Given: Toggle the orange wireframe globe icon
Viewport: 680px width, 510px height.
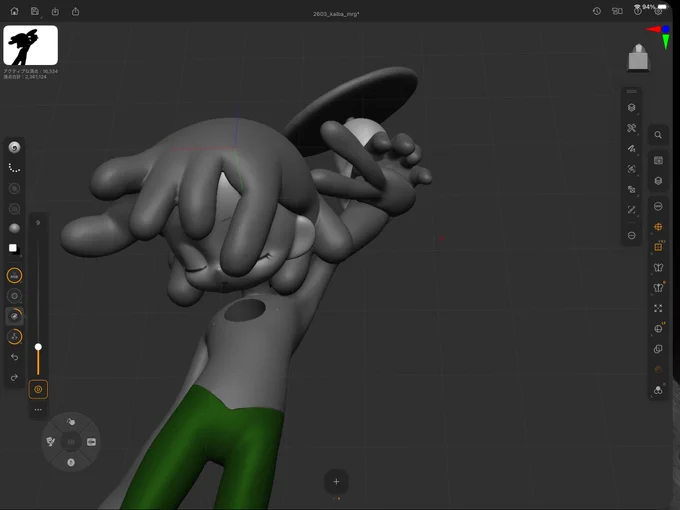Looking at the screenshot, I should coord(658,227).
